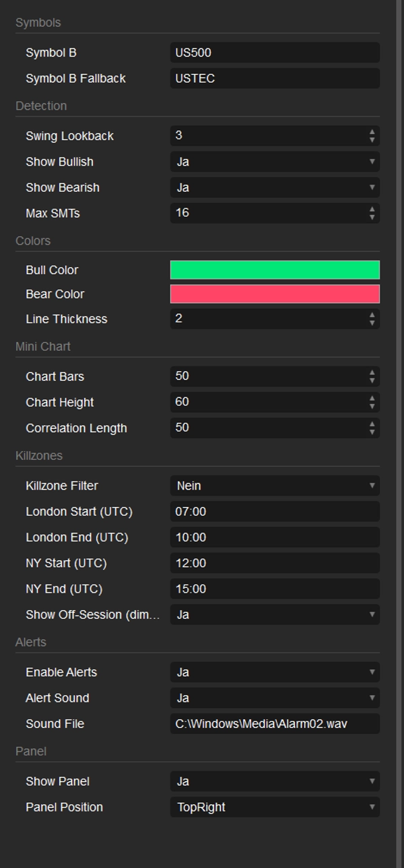Open the Show Off-Session dropdown
404x868 pixels.
(274, 614)
